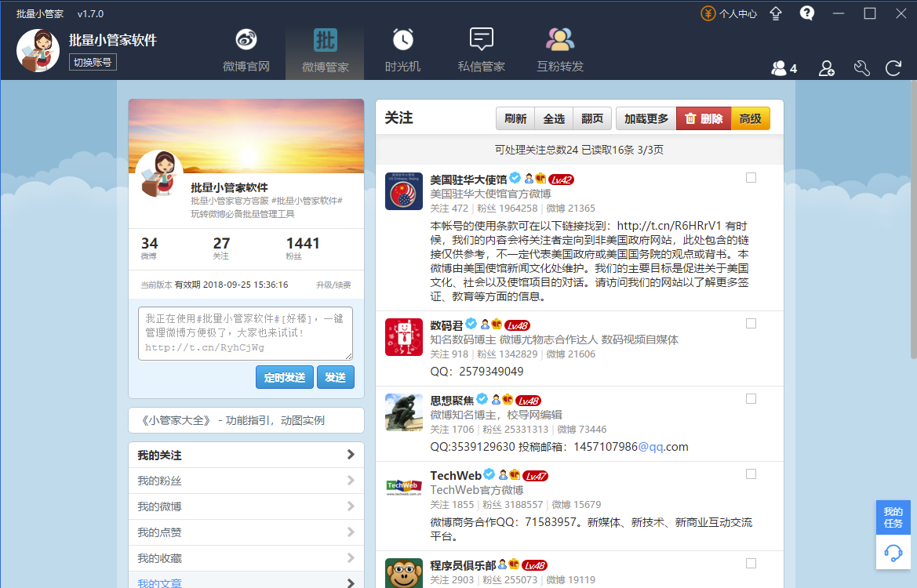Image resolution: width=917 pixels, height=588 pixels.
Task: Expand 我的关注 menu item
Action: point(246,455)
